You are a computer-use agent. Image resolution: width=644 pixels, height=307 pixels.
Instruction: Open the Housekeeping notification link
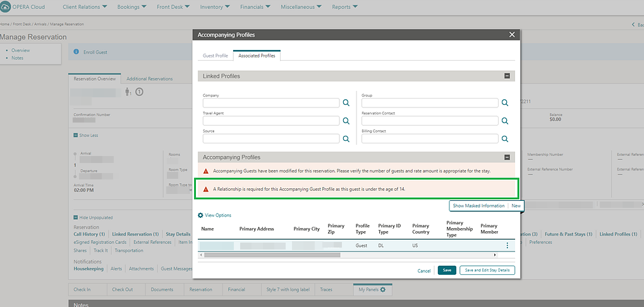tap(88, 268)
